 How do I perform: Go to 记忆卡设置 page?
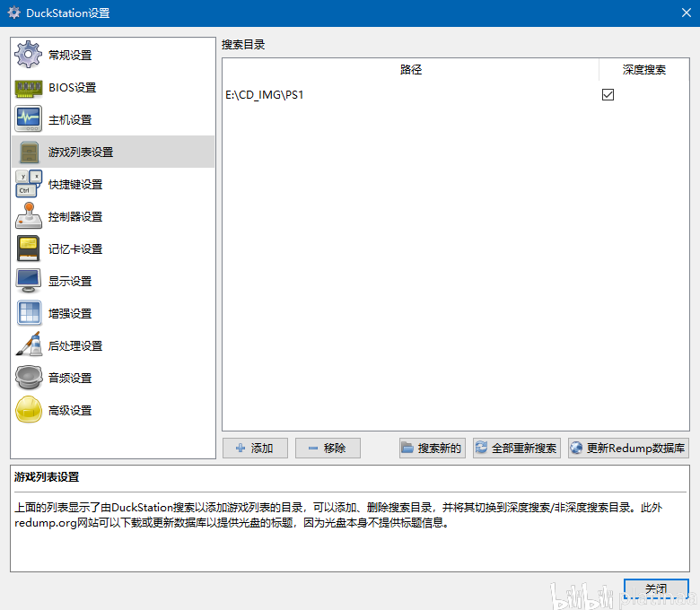click(75, 249)
